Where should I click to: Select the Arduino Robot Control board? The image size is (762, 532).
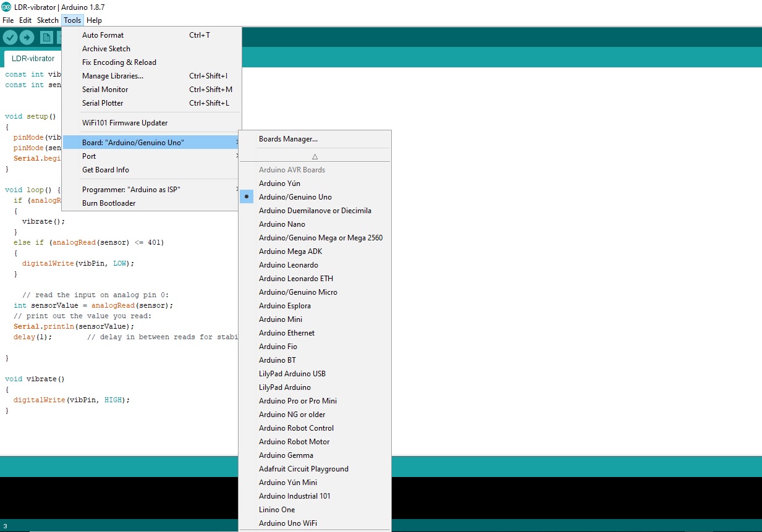coord(315,428)
